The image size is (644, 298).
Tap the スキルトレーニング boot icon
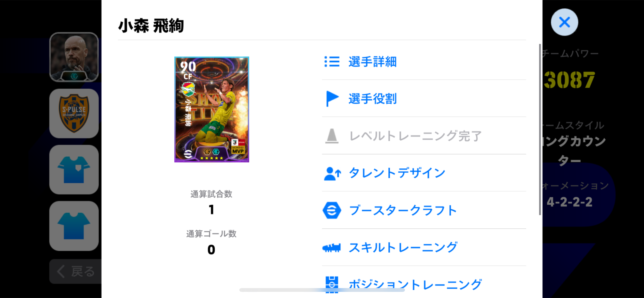[331, 248]
